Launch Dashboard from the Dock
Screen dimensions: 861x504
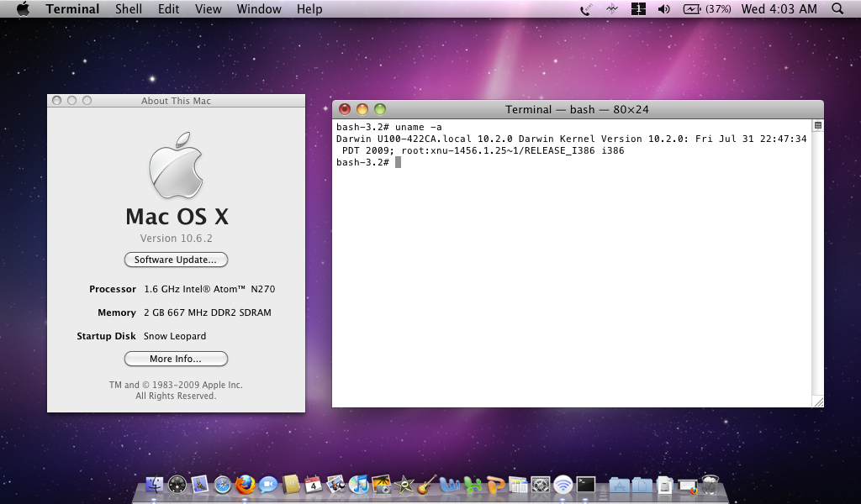177,484
